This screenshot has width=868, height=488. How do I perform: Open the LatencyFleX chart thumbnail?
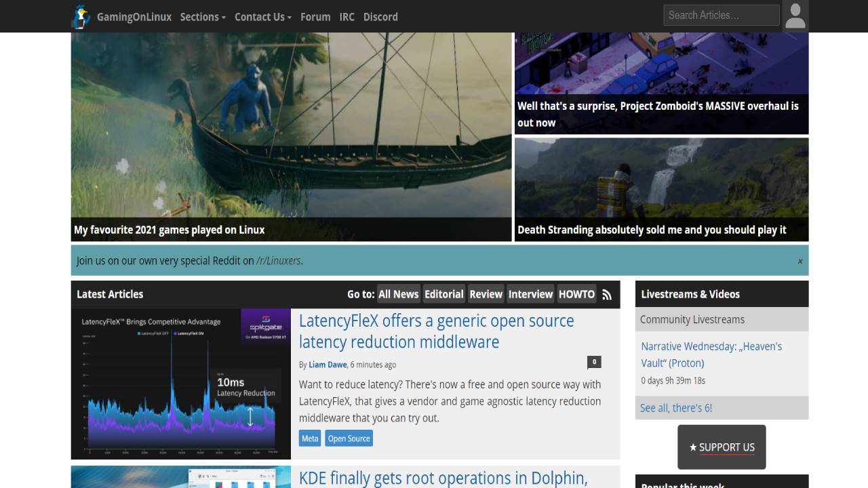pyautogui.click(x=181, y=384)
